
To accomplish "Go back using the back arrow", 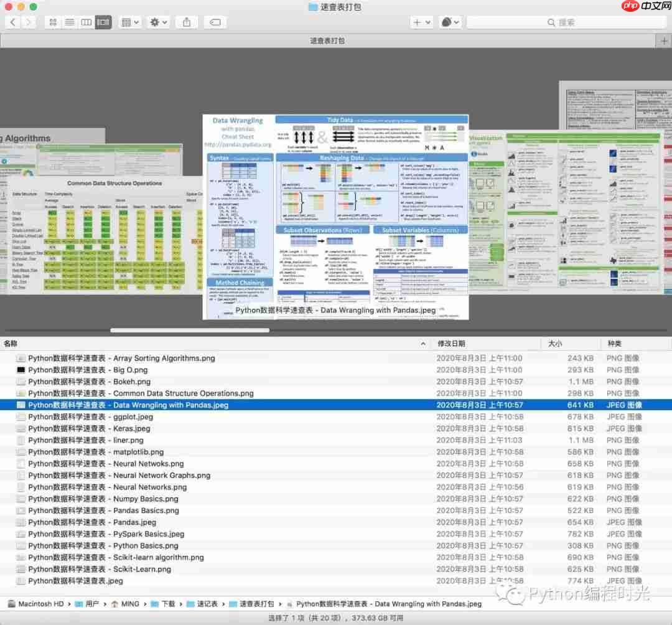I will pos(13,22).
